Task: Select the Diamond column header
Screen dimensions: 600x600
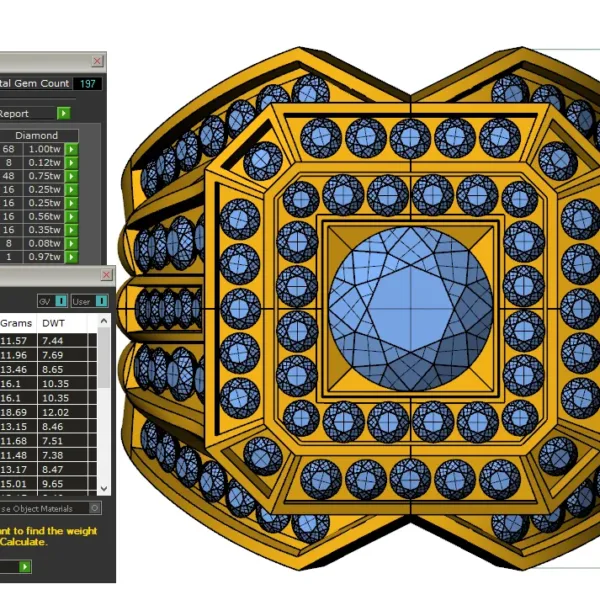Action: pos(37,135)
